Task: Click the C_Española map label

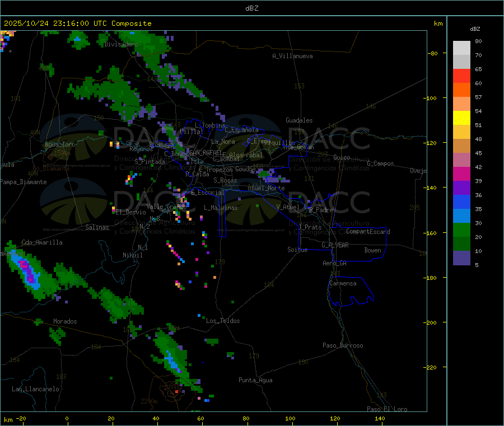Action: point(242,130)
